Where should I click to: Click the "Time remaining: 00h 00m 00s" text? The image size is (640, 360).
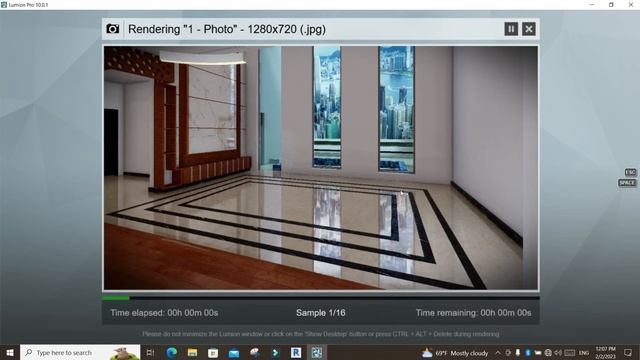click(473, 313)
